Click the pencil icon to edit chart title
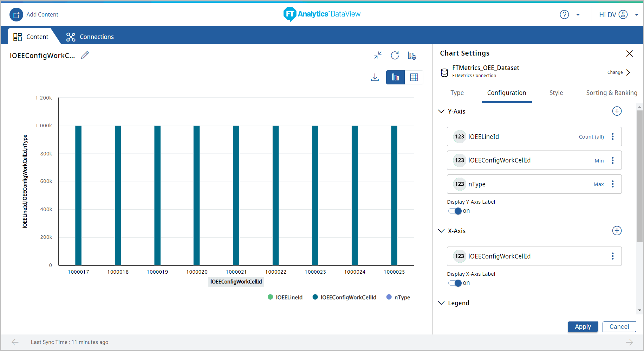 click(85, 55)
